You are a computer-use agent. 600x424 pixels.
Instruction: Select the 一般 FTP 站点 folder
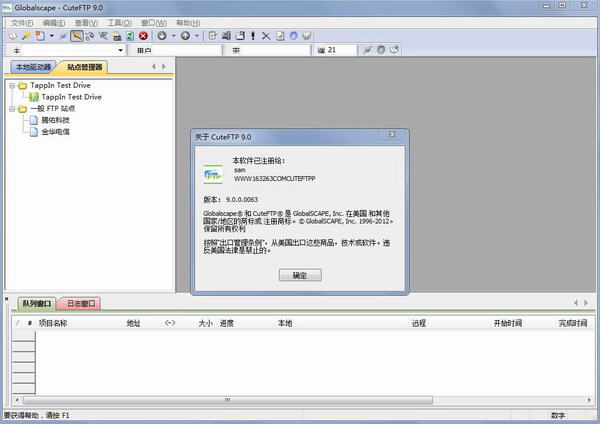pyautogui.click(x=53, y=109)
